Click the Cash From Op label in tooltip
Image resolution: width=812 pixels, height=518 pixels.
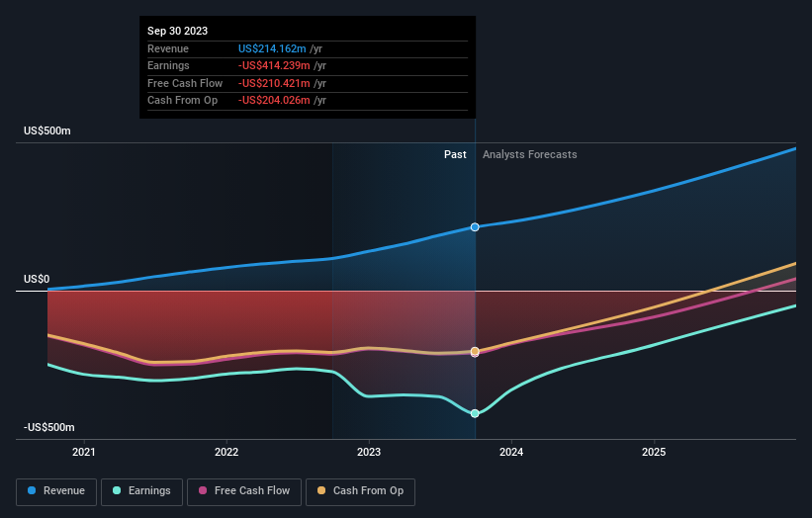pos(182,101)
